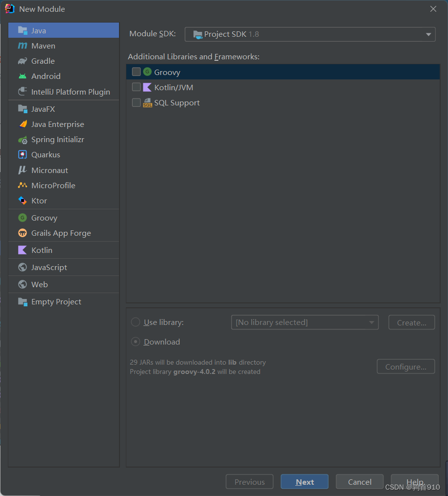Click the Create... library button
The width and height of the screenshot is (448, 496).
412,322
